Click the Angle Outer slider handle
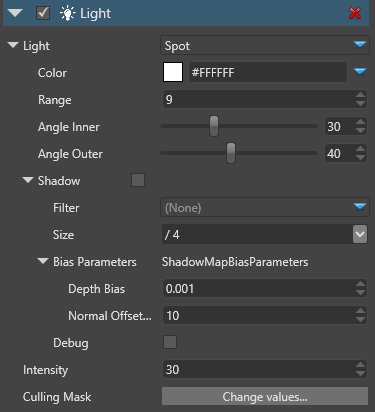Screen dimensions: 375x412 231,153
